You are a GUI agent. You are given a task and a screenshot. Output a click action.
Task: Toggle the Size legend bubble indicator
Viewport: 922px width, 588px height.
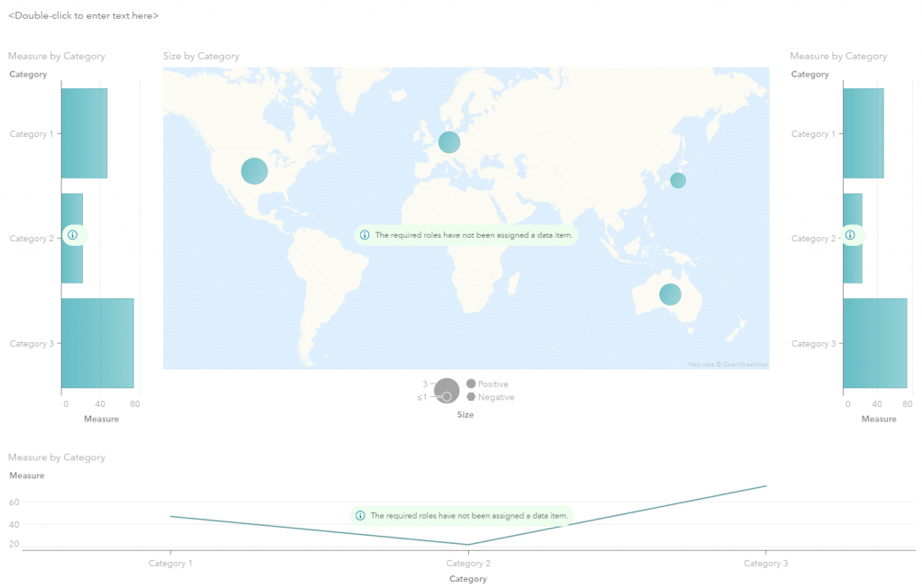pos(447,391)
